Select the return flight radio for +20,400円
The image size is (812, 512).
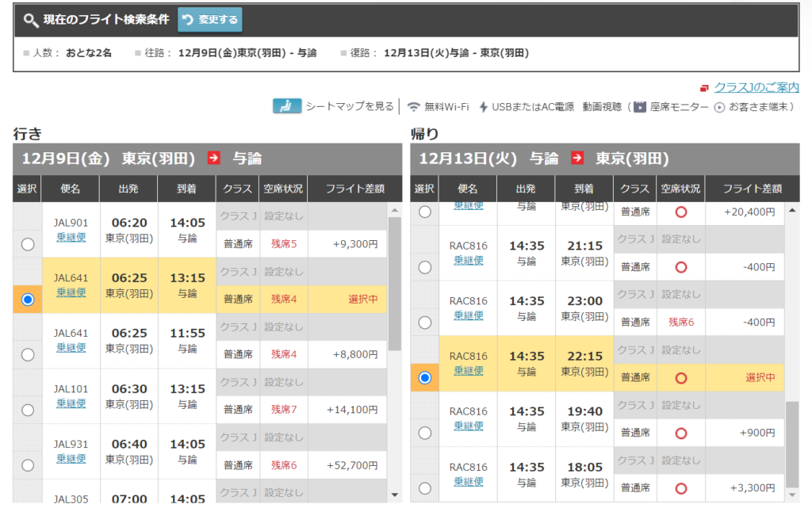pyautogui.click(x=425, y=212)
